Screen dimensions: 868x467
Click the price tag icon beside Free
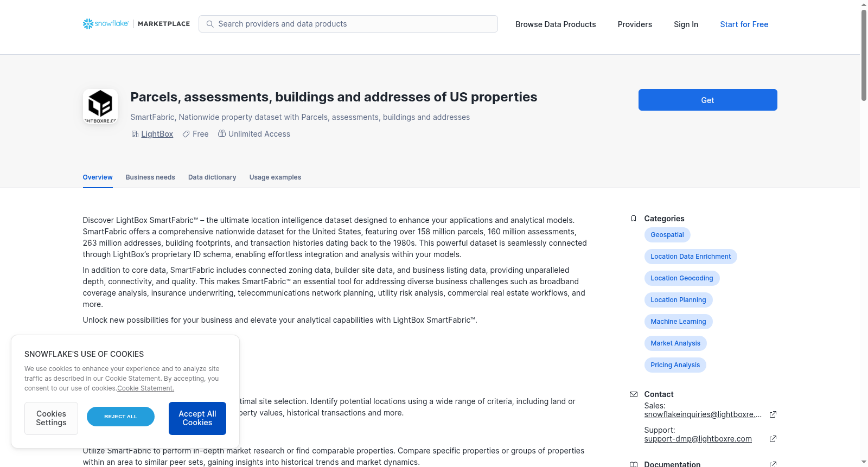(x=186, y=134)
